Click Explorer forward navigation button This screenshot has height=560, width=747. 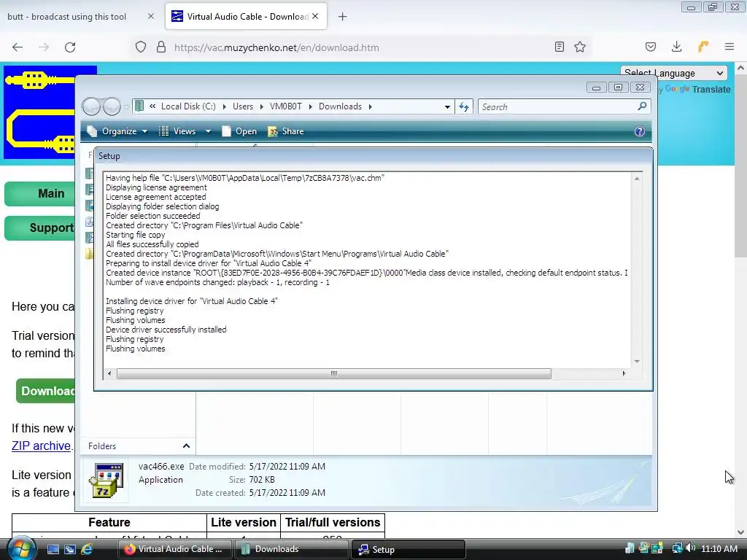(x=112, y=106)
